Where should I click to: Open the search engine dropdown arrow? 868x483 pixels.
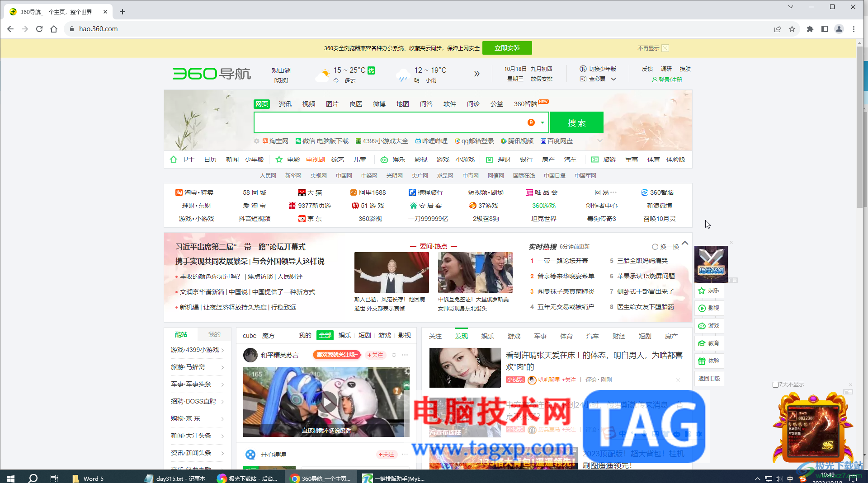[x=542, y=123]
